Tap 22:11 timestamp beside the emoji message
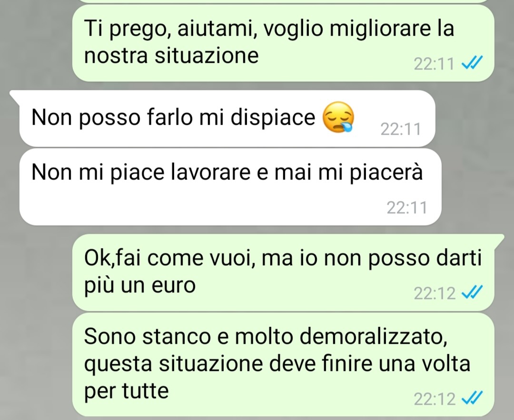This screenshot has height=420, width=514. coord(401,129)
